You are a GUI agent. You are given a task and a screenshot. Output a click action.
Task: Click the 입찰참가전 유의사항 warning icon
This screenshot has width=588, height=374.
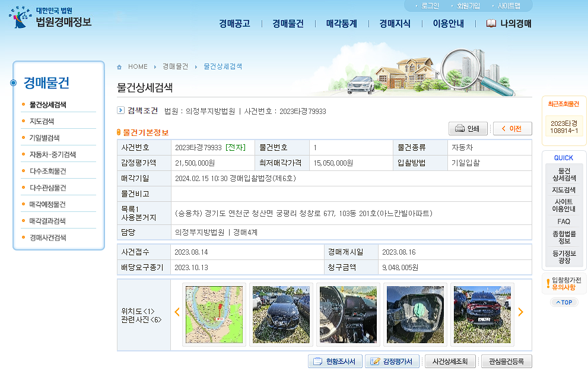pyautogui.click(x=549, y=284)
